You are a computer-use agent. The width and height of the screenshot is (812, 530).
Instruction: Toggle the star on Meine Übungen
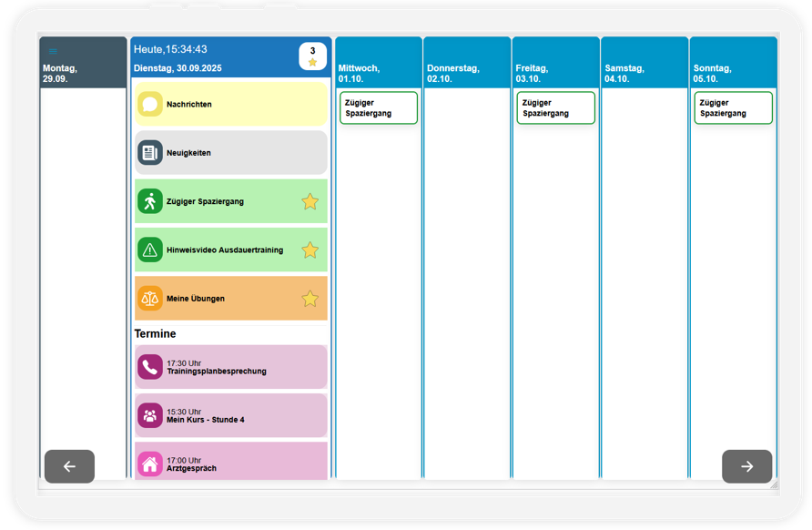click(310, 299)
